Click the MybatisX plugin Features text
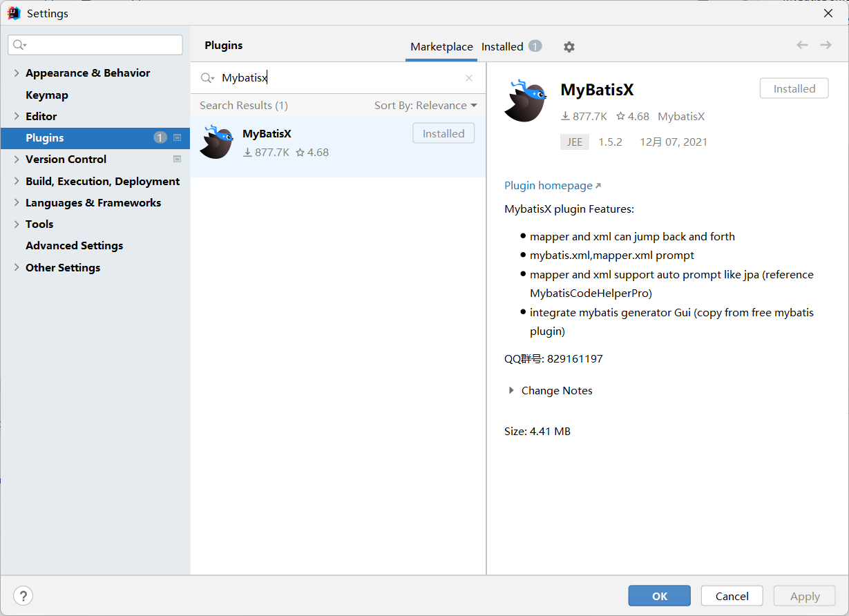This screenshot has width=849, height=616. [x=569, y=209]
